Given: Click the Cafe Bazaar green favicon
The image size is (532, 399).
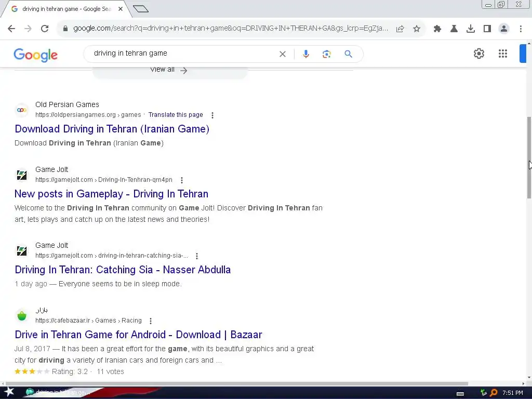Looking at the screenshot, I should (x=22, y=316).
